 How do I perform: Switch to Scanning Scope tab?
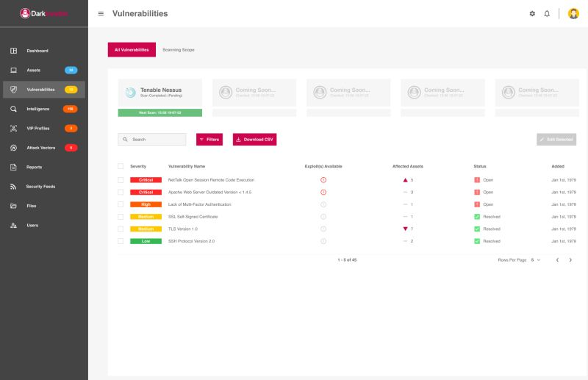click(179, 49)
